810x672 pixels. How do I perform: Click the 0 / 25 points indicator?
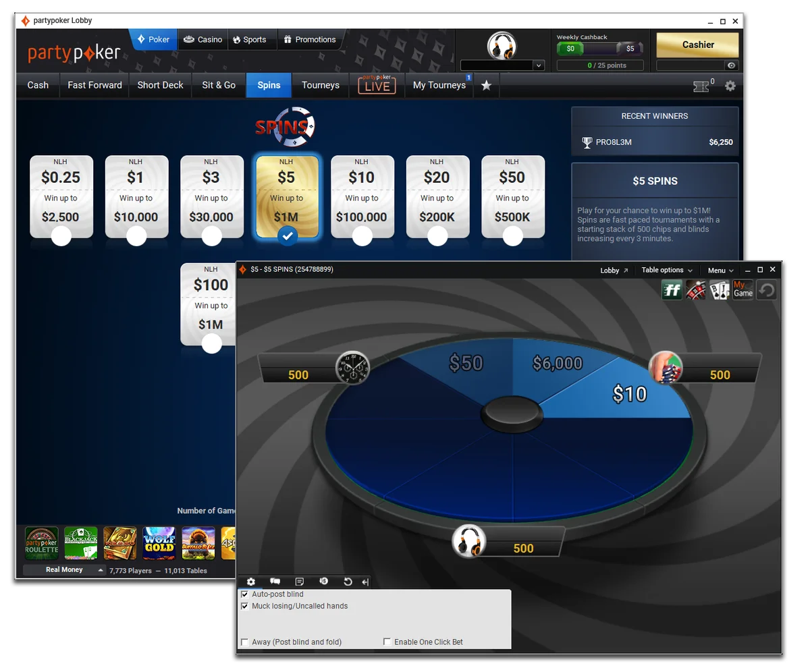click(600, 65)
